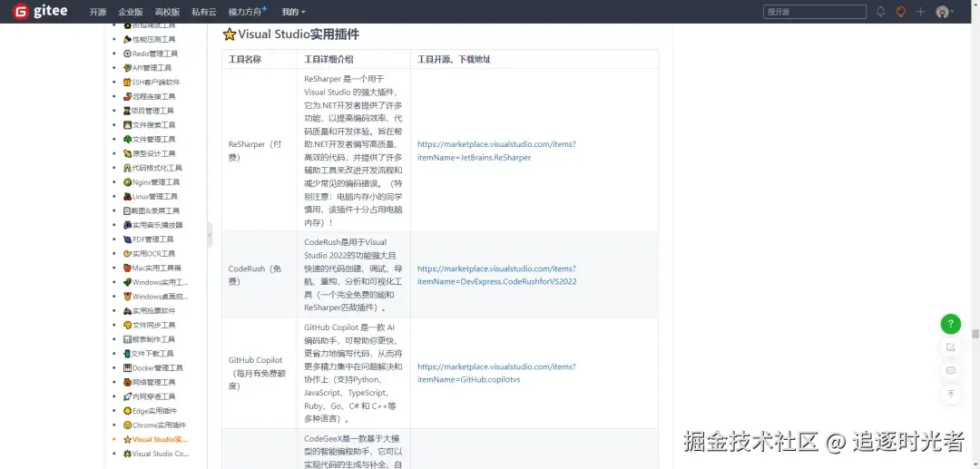
Task: Go to Linux管理工具 in sidebar
Action: 151,197
